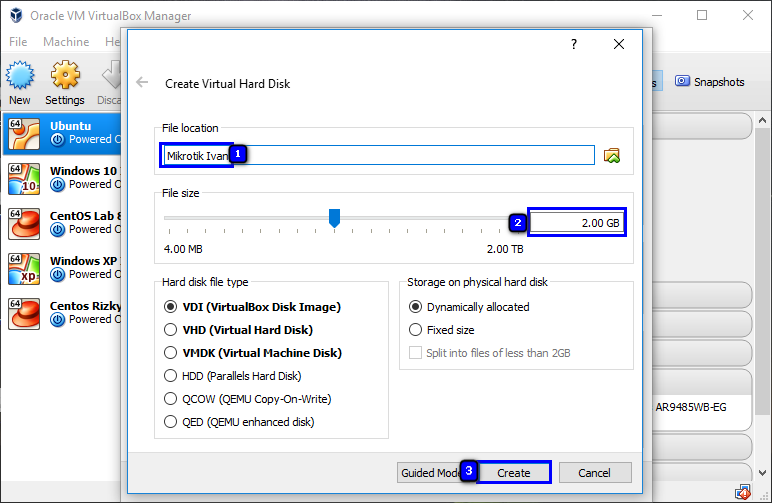Viewport: 772px width, 503px height.
Task: Select QCOW (QEMU Copy-On-Write) format
Action: 170,399
